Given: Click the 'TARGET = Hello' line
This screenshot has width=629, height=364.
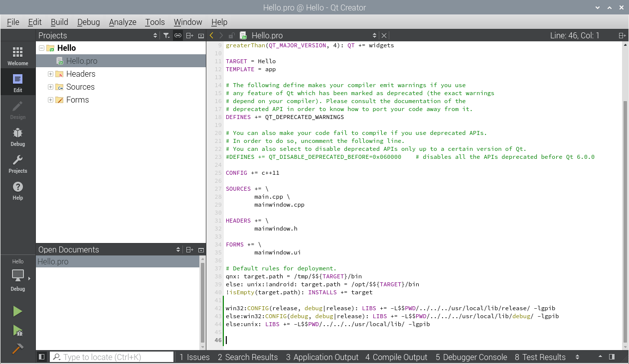Looking at the screenshot, I should point(251,61).
